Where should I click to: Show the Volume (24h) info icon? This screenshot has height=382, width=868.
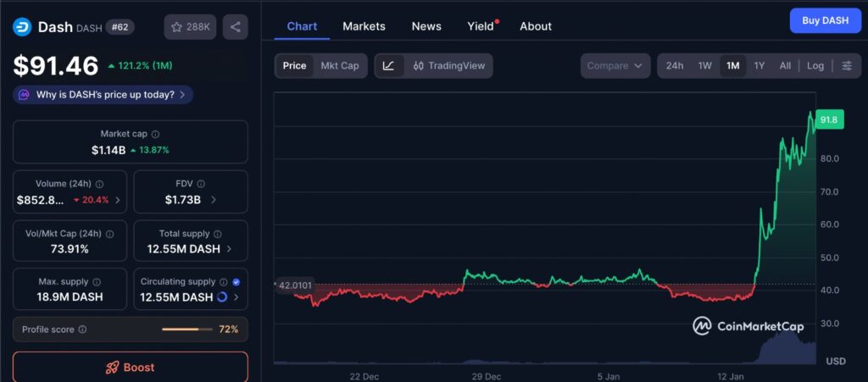click(100, 184)
